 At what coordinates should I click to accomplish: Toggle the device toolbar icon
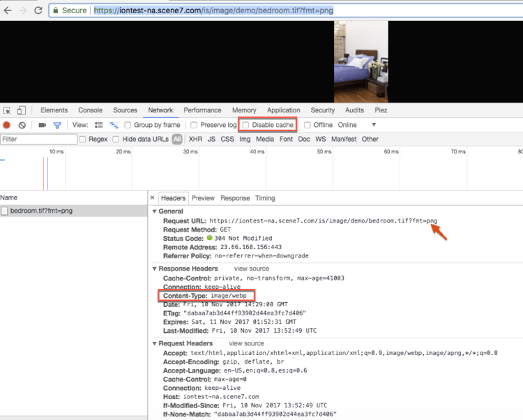(22, 110)
